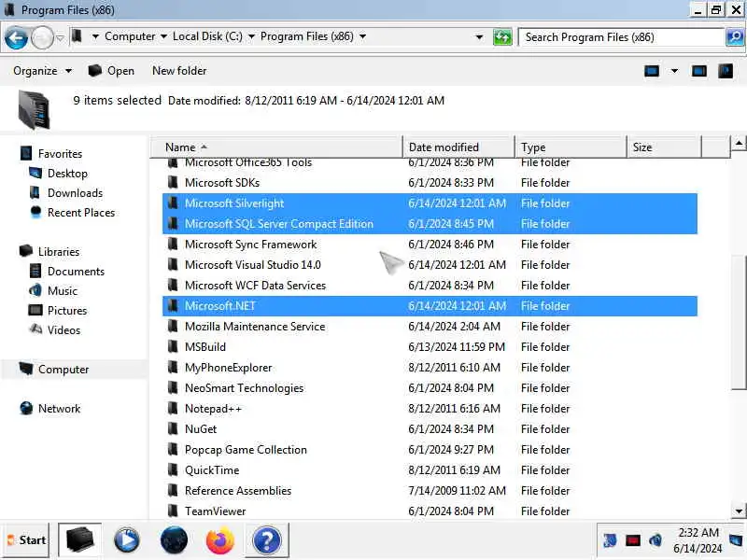
Task: Click the Reference Assemblies folder icon
Action: pyautogui.click(x=173, y=491)
